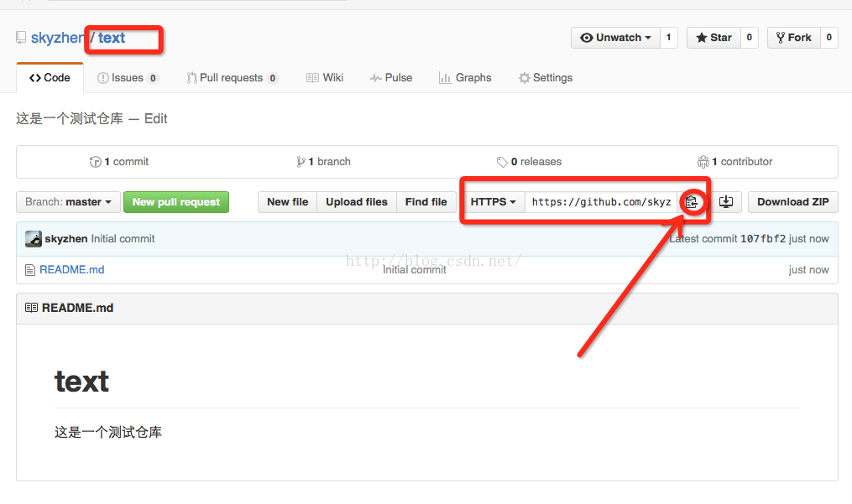Click the contributor people icon
Image resolution: width=852 pixels, height=504 pixels.
(x=703, y=162)
